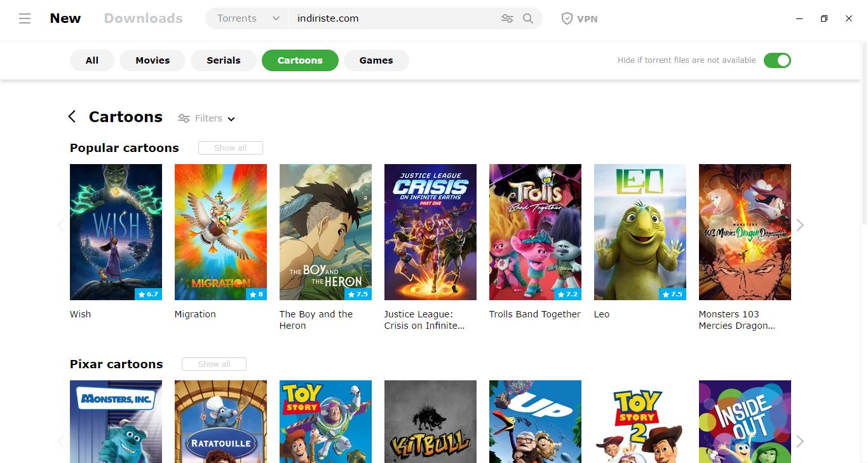Open the Trolls Band Together title link

coord(535,314)
